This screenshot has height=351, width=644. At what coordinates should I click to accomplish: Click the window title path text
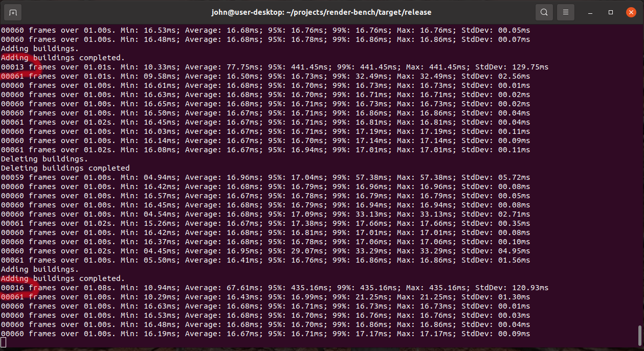(322, 12)
